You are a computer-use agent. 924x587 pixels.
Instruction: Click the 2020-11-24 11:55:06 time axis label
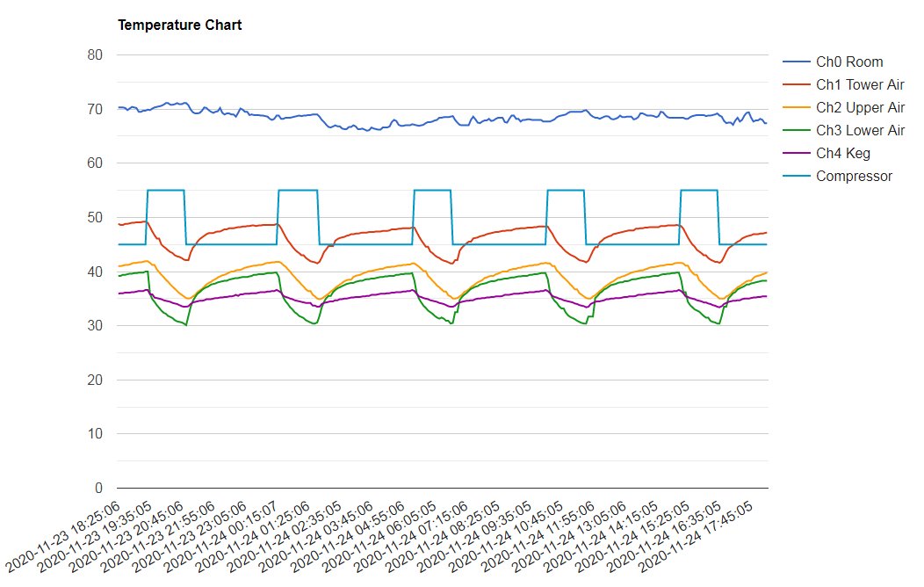[x=538, y=536]
